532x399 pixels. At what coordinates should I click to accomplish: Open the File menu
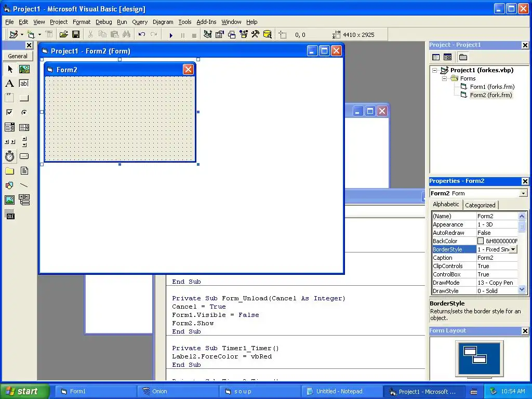9,22
